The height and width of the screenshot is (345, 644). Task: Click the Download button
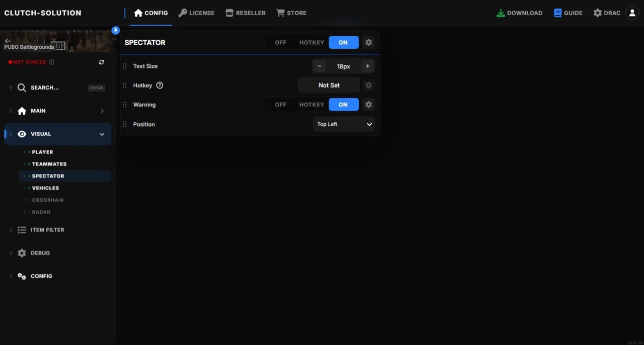519,13
